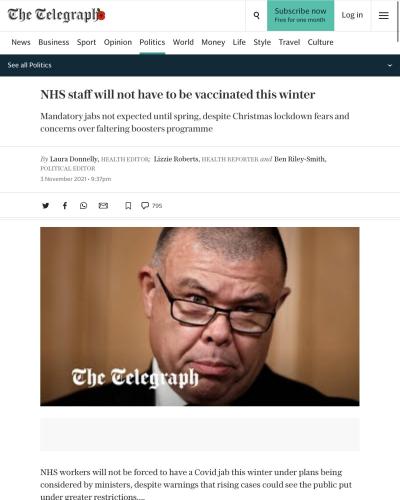Screen dimensions: 400x500
Task: Open comments speech bubble icon
Action: click(145, 206)
